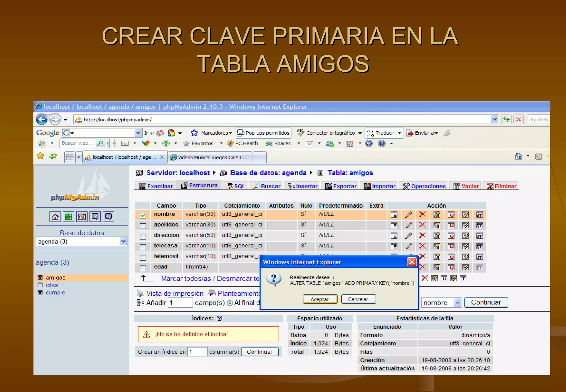This screenshot has height=392, width=566.
Task: Switch to Videos Musica Juegos browser tab
Action: [210, 157]
